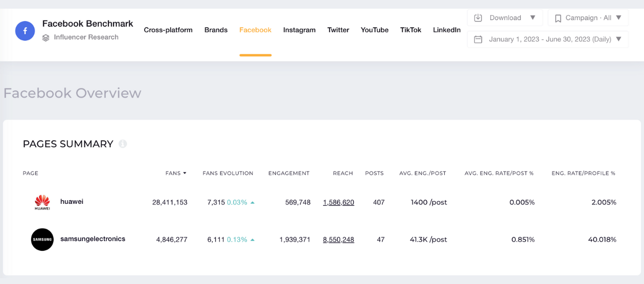The image size is (644, 284).
Task: Click the AVG. ENG./POST column header
Action: (x=423, y=173)
